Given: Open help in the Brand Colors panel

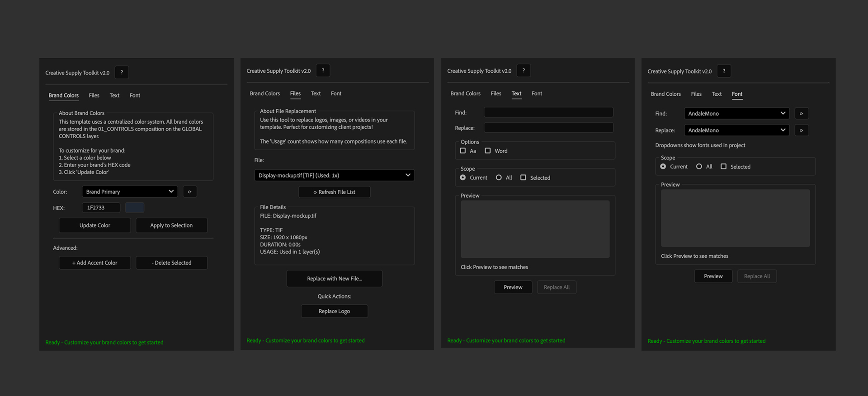Looking at the screenshot, I should (122, 72).
